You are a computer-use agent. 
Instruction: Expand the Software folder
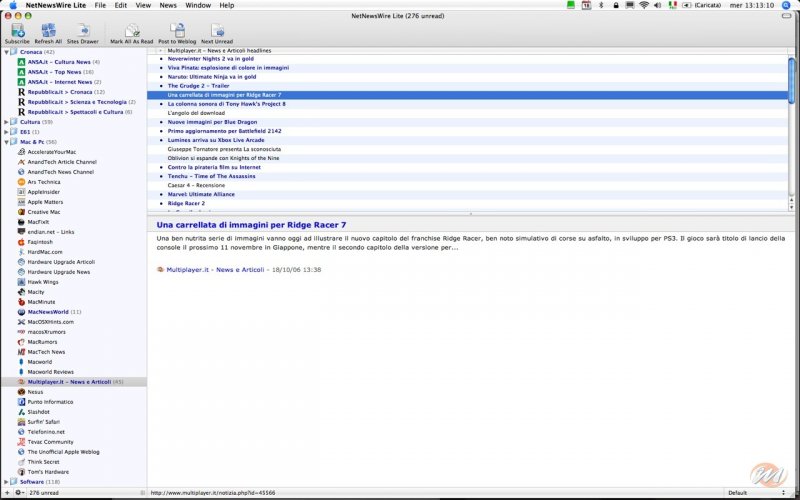tap(6, 482)
